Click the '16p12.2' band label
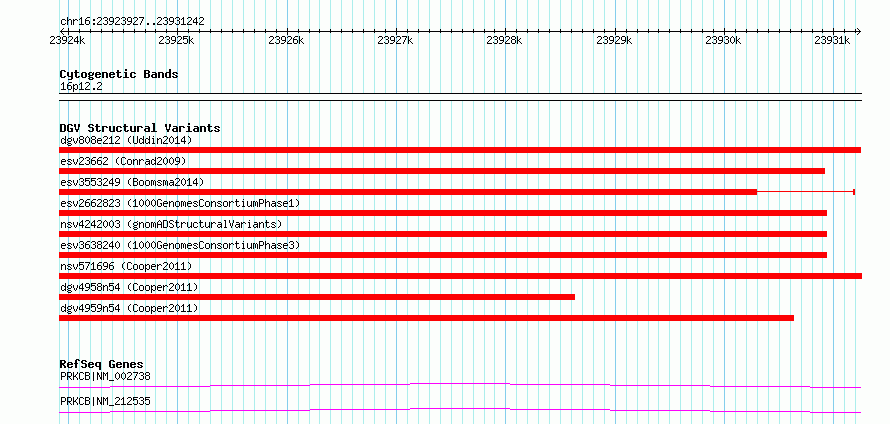The width and height of the screenshot is (890, 424). (81, 87)
